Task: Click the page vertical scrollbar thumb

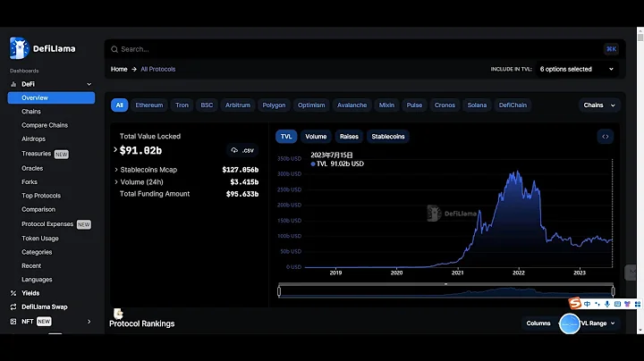Action: pyautogui.click(x=640, y=38)
